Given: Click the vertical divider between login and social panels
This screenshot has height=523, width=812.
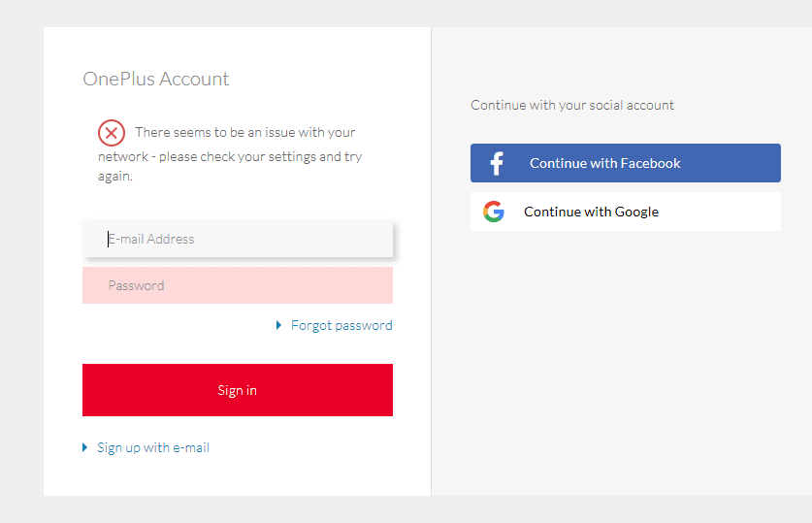Looking at the screenshot, I should pyautogui.click(x=431, y=262).
